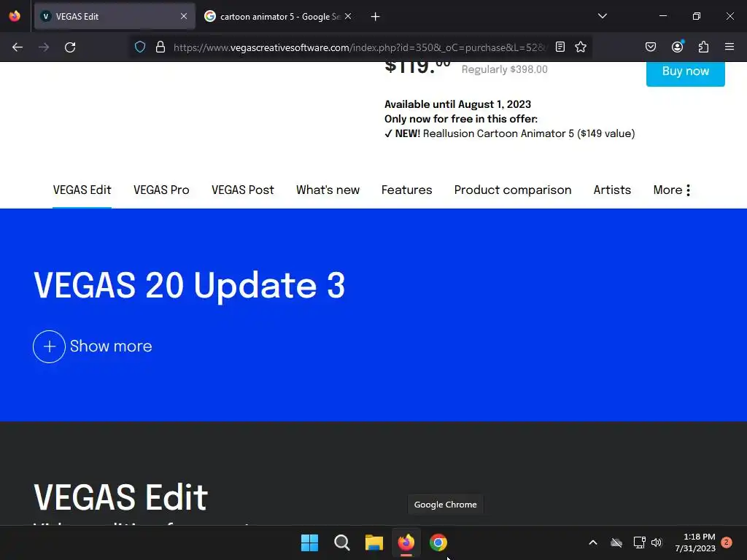Click Available until August 1, 2023 text
The width and height of the screenshot is (747, 560).
458,104
